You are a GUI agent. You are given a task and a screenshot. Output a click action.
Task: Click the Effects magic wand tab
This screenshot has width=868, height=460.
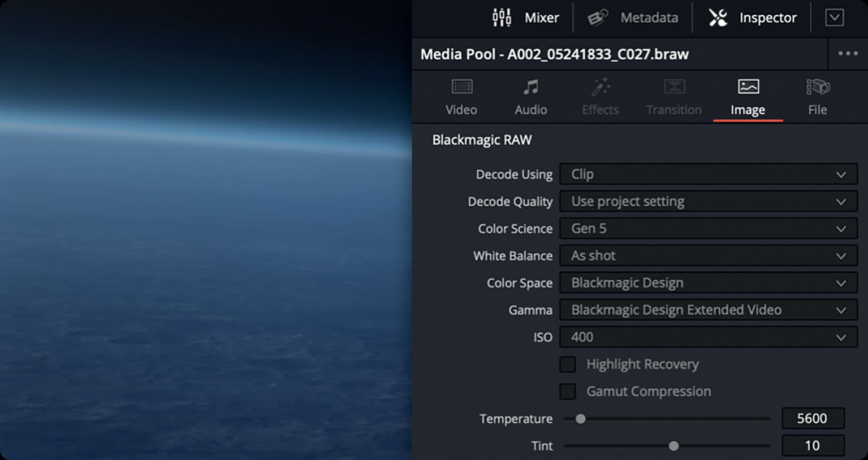(x=601, y=88)
